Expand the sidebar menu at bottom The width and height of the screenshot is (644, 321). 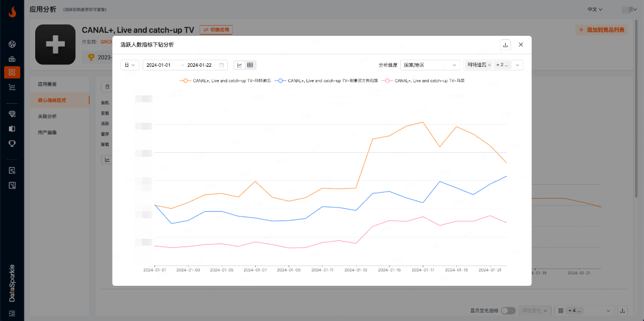point(12,313)
